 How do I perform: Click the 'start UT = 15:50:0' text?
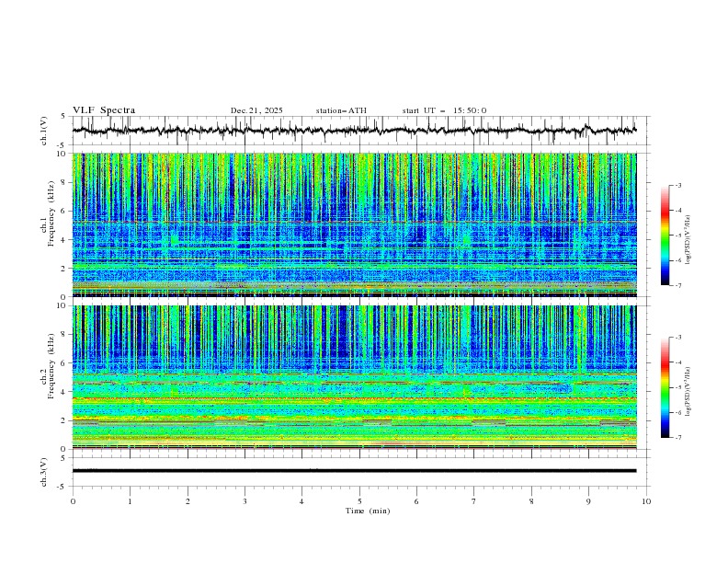click(x=444, y=110)
